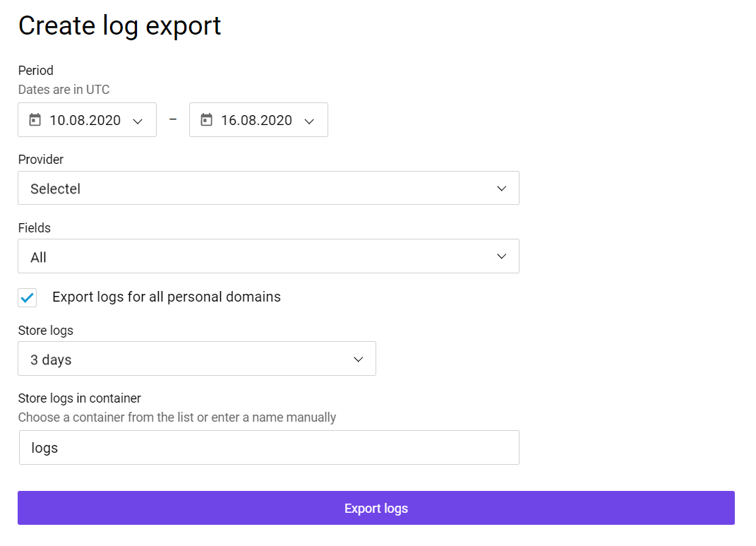Viewport: 756px width, 546px height.
Task: Focus the container name field containing logs
Action: coord(269,448)
